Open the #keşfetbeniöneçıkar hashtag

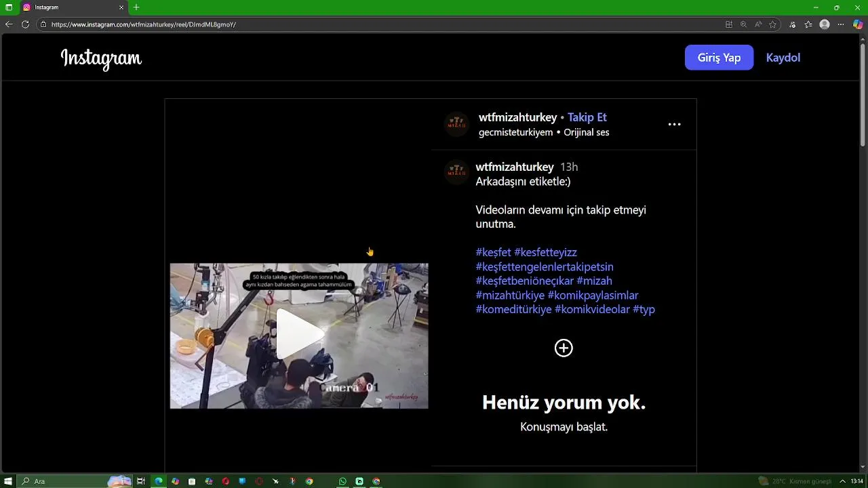click(525, 281)
